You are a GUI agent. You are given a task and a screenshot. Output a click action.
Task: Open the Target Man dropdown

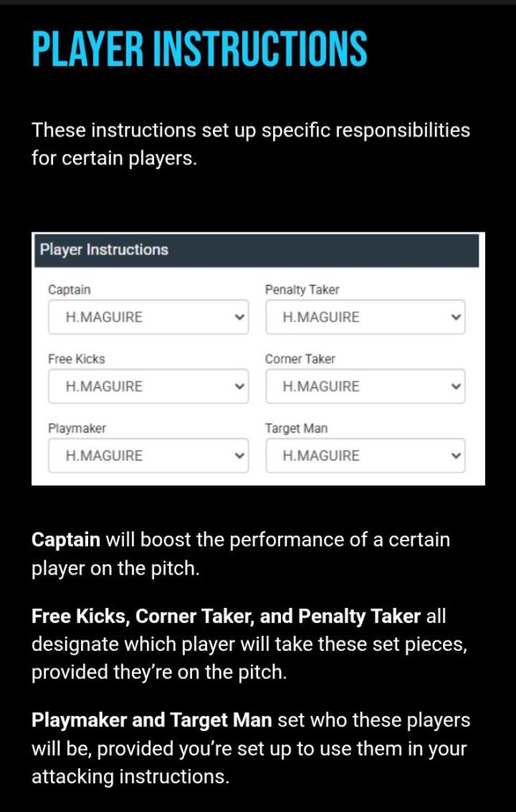(365, 456)
